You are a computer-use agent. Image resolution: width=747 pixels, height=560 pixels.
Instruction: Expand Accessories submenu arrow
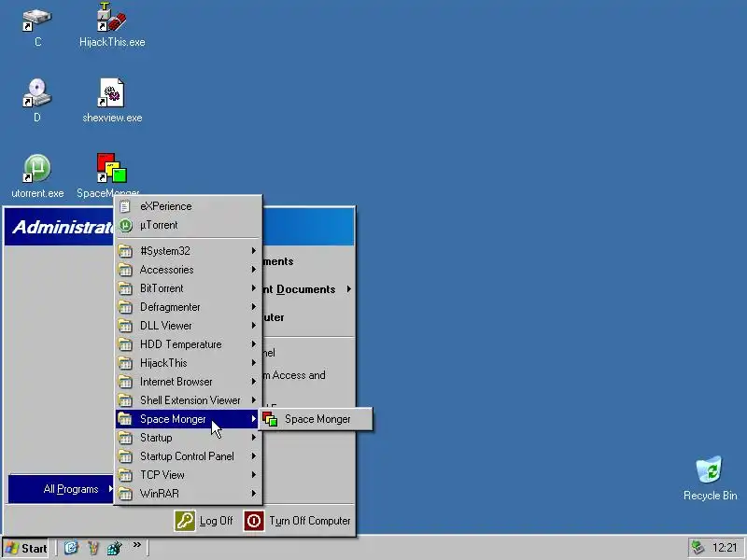[x=254, y=270]
